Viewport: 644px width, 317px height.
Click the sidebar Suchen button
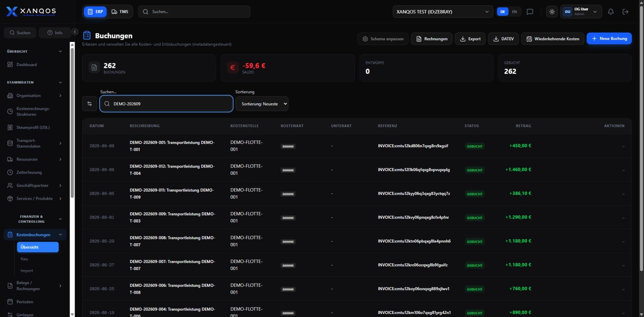[x=20, y=33]
